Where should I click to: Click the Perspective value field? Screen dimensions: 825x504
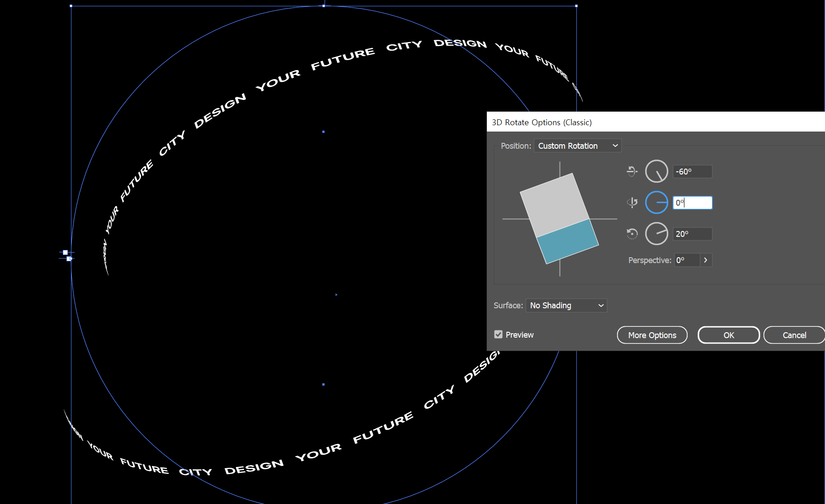click(x=687, y=260)
